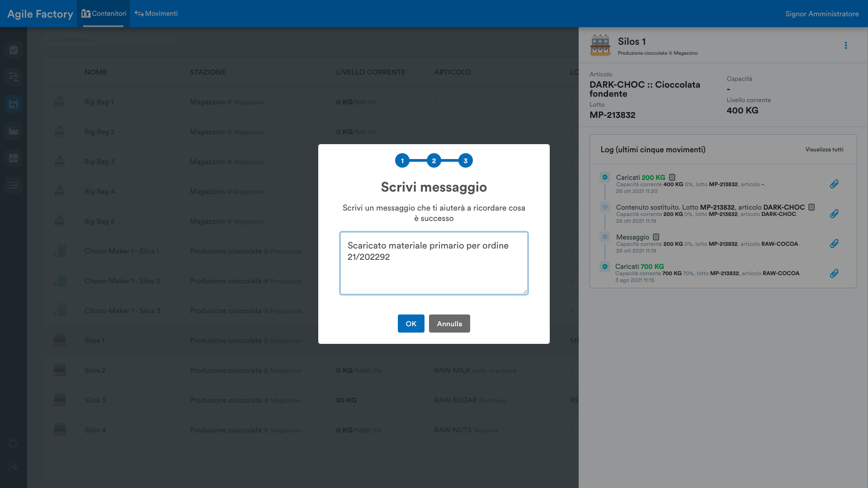
Task: Select the Big Bag 2 row
Action: click(x=311, y=132)
